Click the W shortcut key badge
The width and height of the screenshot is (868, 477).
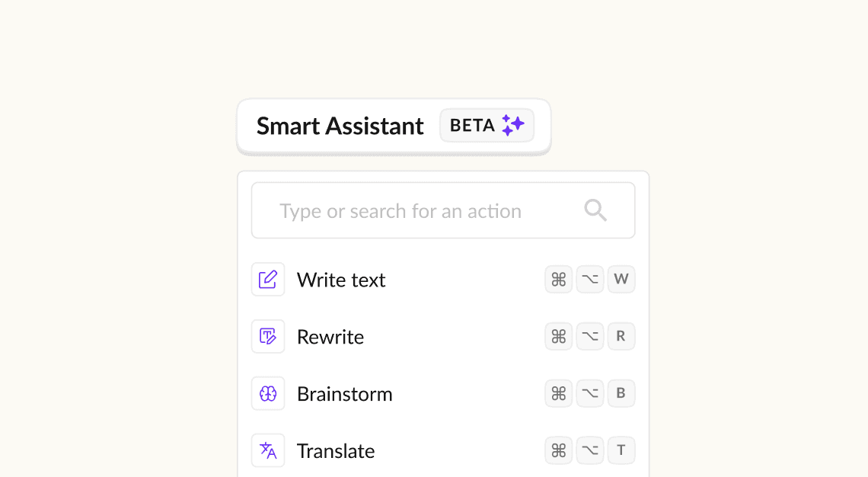(621, 279)
